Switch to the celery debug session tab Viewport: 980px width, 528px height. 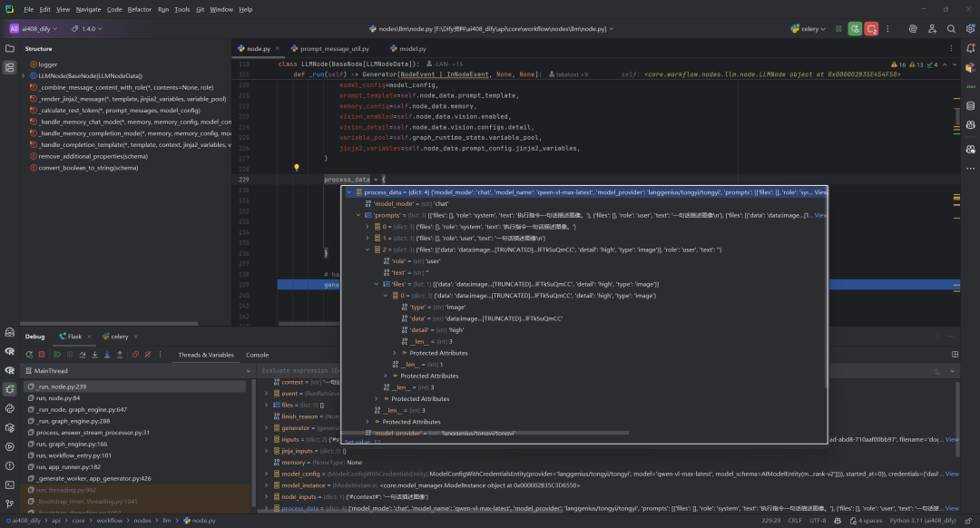coord(120,337)
